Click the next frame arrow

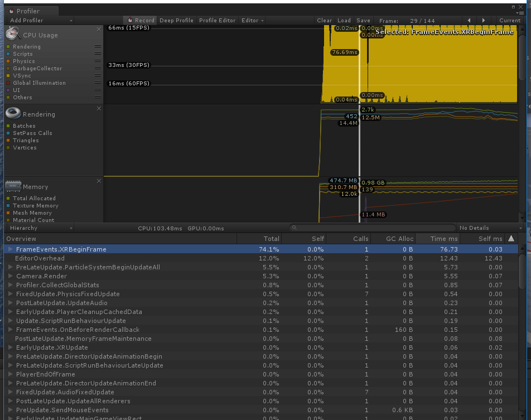coord(484,21)
